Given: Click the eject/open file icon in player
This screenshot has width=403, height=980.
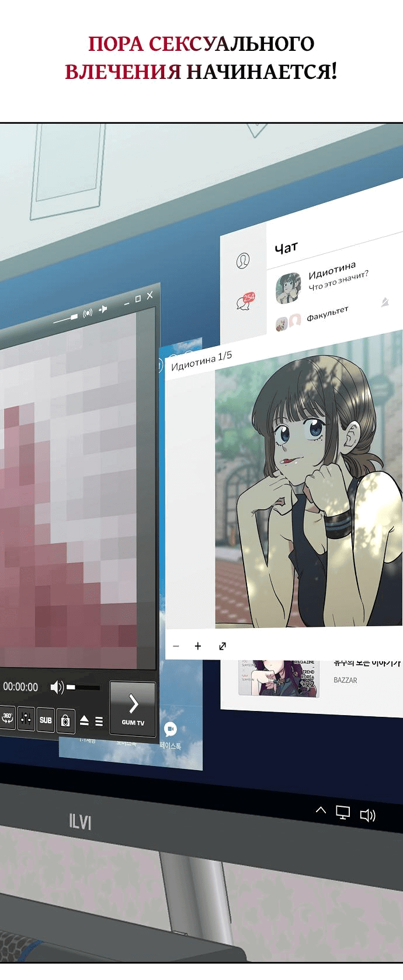Looking at the screenshot, I should pos(85,720).
